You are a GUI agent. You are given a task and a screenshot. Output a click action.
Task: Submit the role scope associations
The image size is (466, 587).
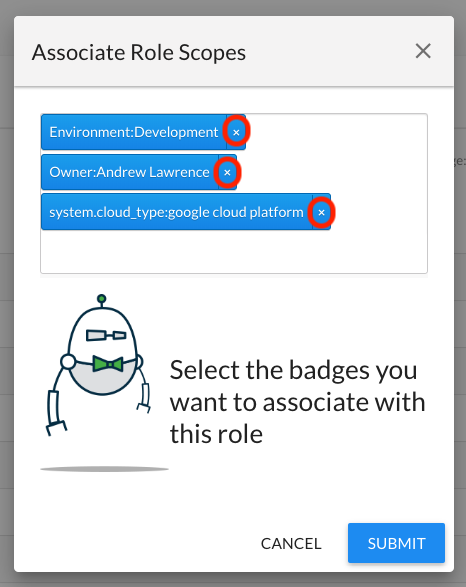(396, 543)
